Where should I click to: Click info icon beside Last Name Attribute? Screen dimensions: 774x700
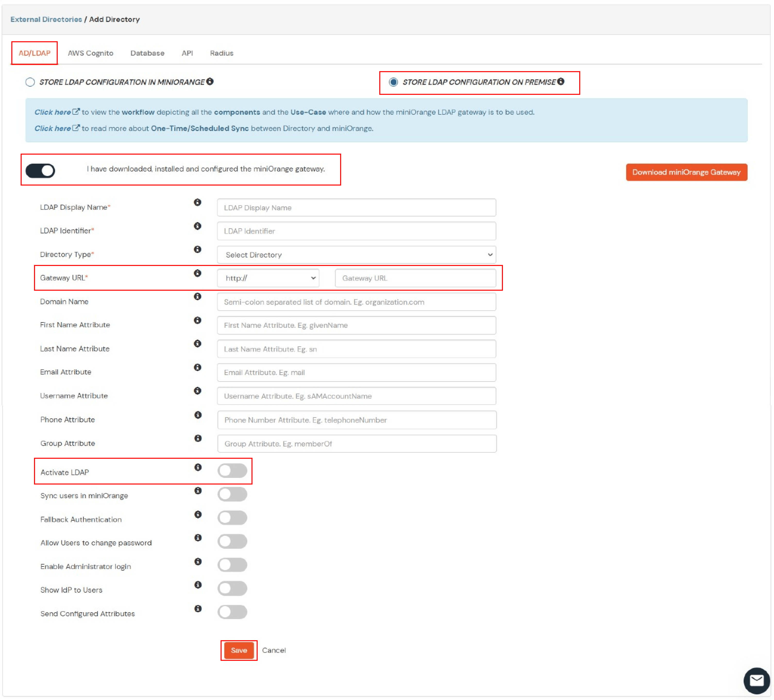(x=197, y=344)
